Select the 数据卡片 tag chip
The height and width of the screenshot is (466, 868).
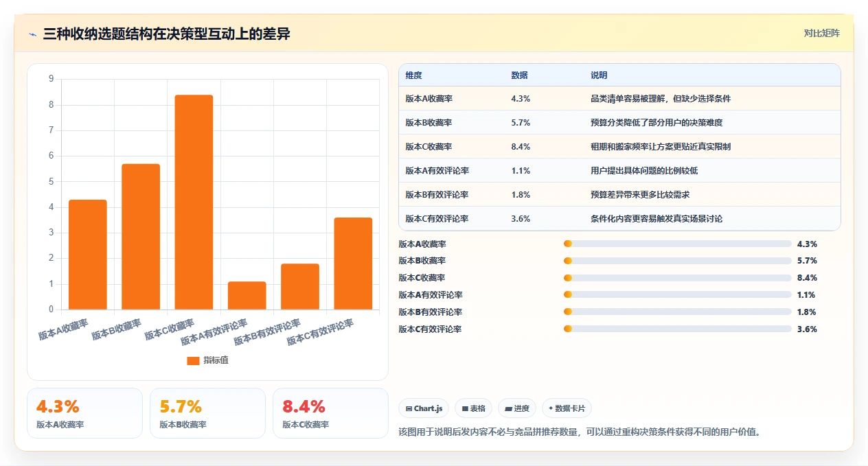coord(567,408)
